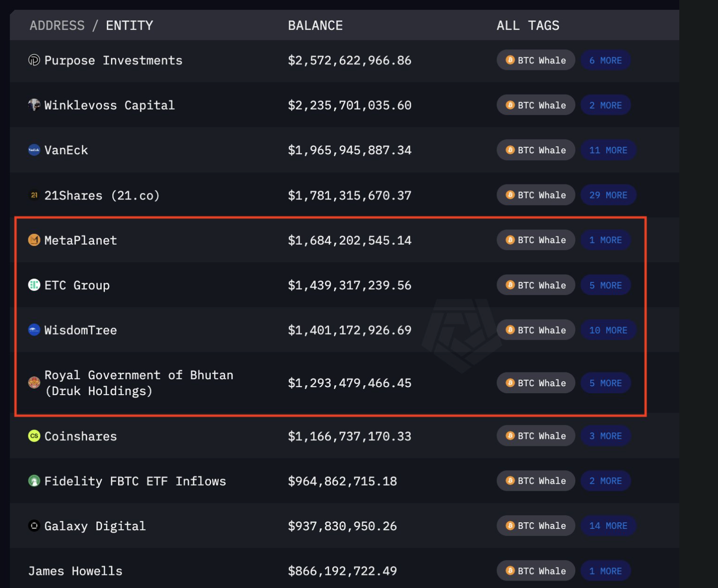Image resolution: width=718 pixels, height=588 pixels.
Task: Select the ENTITY column header
Action: coord(129,26)
